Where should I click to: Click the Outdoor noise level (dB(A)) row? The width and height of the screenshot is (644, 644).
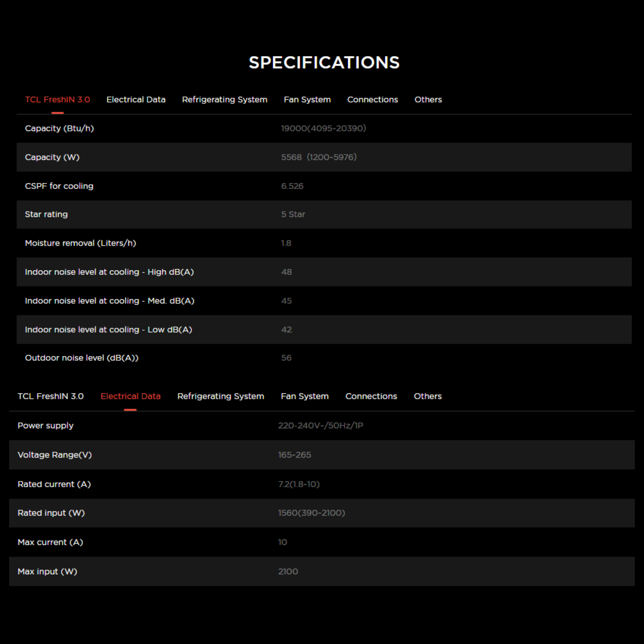[82, 358]
